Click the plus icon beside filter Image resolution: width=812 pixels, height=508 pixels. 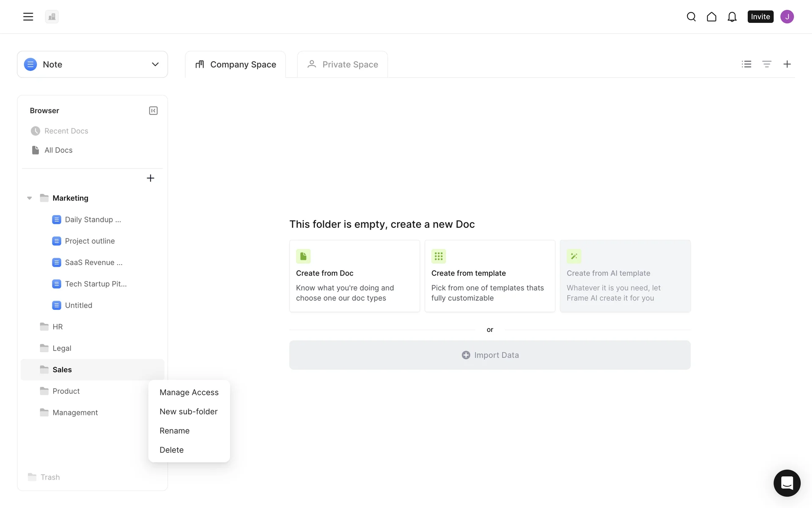(787, 64)
